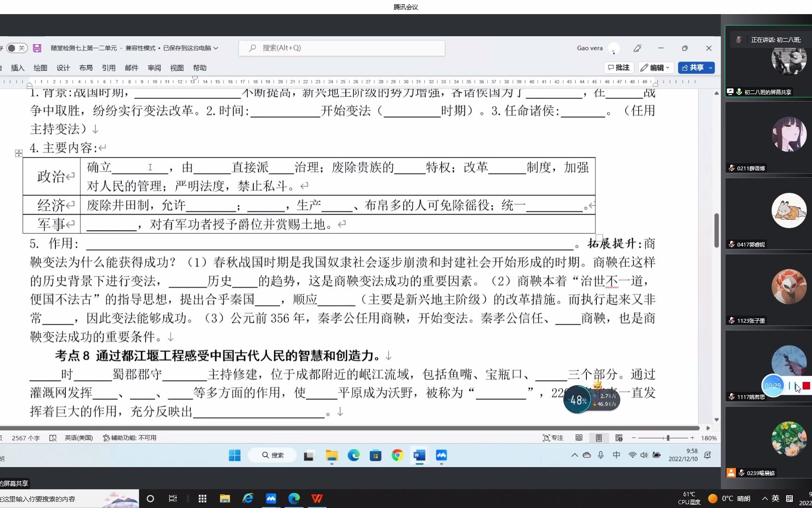Viewport: 812px width, 508px height.
Task: Switch to Print Layout view icon
Action: tap(599, 438)
